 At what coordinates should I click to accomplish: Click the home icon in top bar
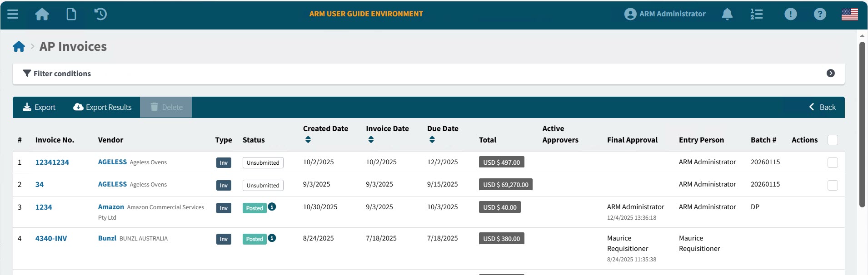[x=42, y=14]
